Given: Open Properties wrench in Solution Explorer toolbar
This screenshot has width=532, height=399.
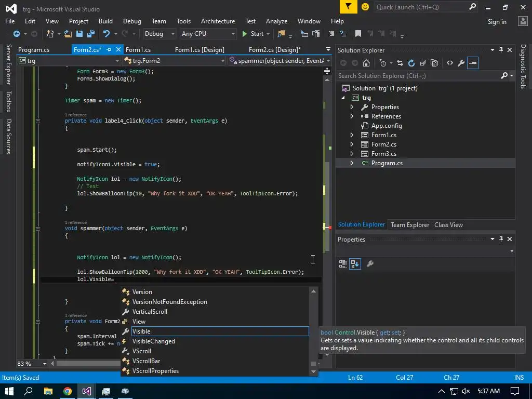Looking at the screenshot, I should [x=461, y=63].
